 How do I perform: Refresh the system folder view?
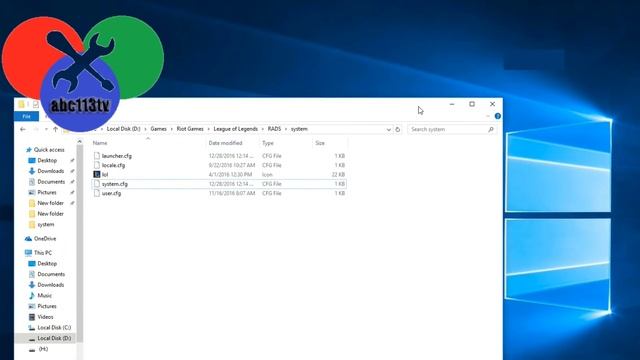point(398,129)
